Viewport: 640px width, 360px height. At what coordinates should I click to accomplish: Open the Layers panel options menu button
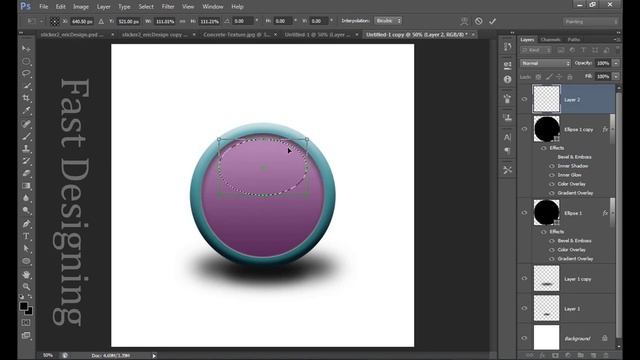tap(617, 40)
